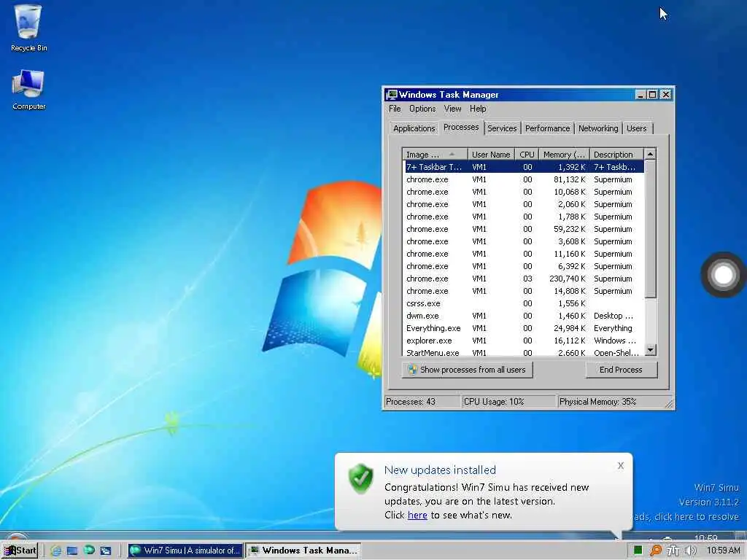Click the Processes: 43 status entry
The width and height of the screenshot is (747, 560).
click(x=422, y=402)
